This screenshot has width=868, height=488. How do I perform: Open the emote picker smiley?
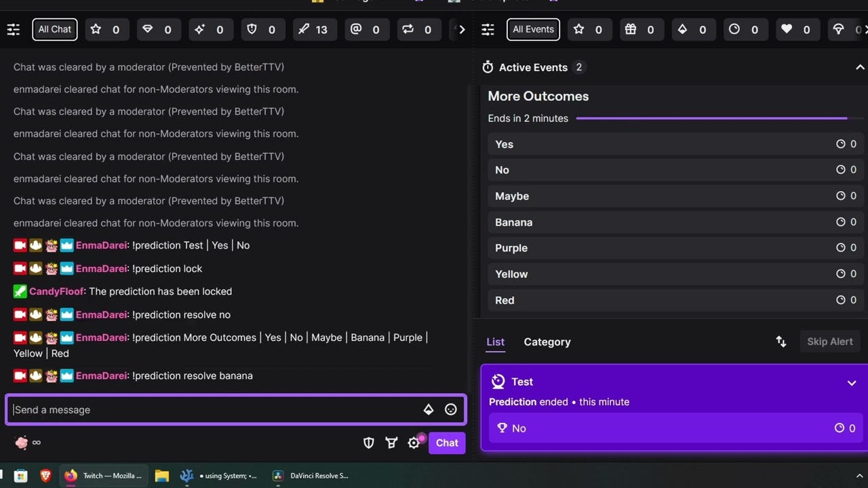(451, 409)
